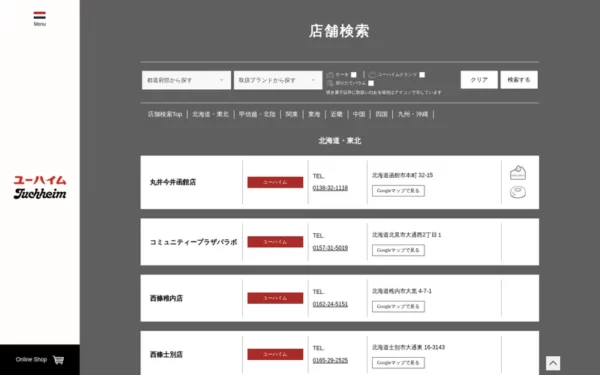Click the baumkuchen ring icon in 丸井今井函館店 row
Screen dimensions: 600x375
point(518,192)
